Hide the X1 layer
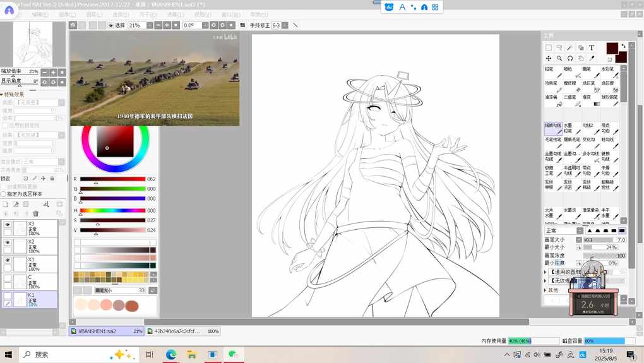Screen dimensions: 644x363 [8, 260]
